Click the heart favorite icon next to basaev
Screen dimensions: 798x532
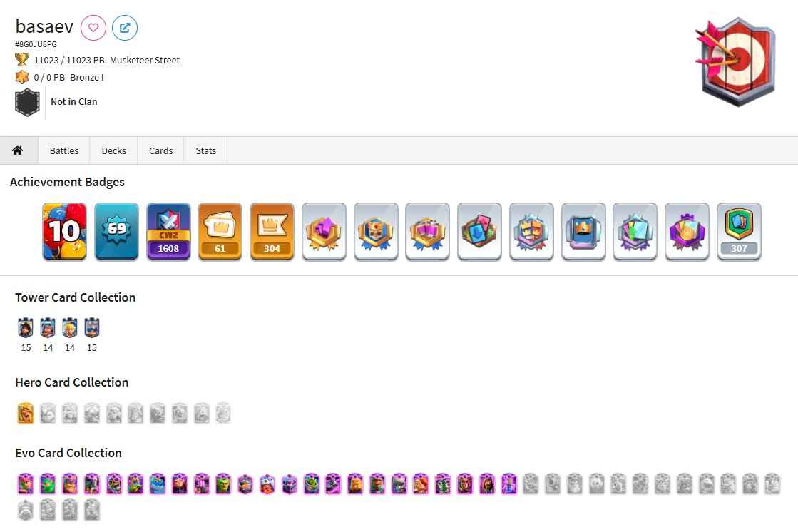click(x=93, y=28)
